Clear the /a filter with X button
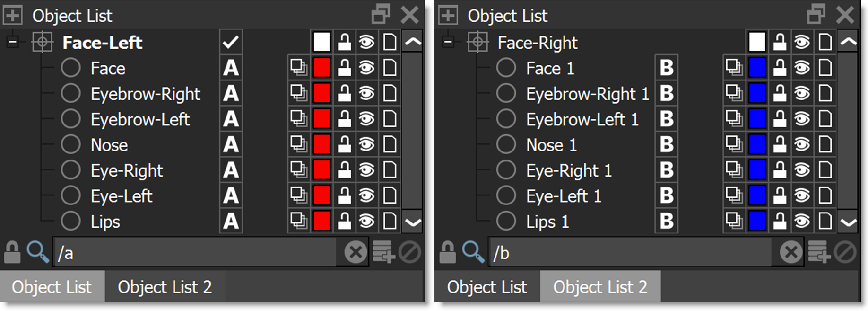868x311 pixels. click(356, 252)
